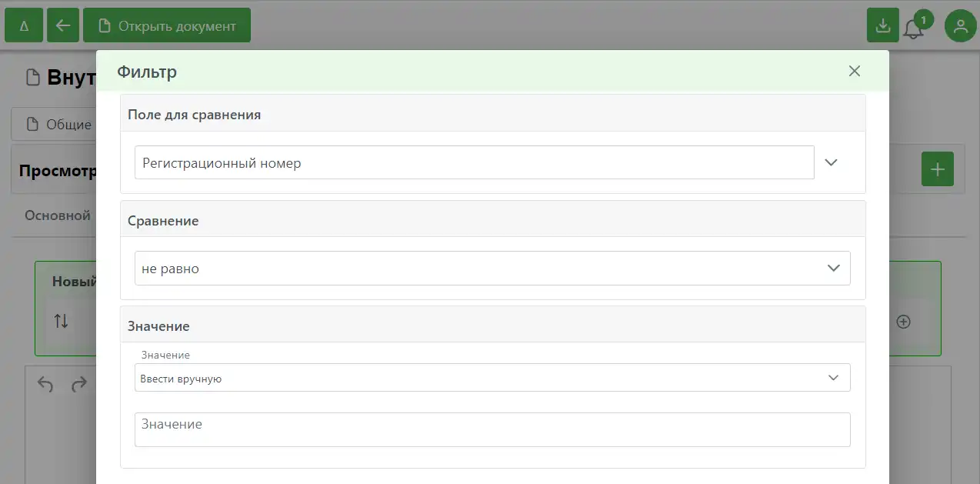Open the Регистрационный номер field dropdown
The image size is (980, 484).
point(474,162)
